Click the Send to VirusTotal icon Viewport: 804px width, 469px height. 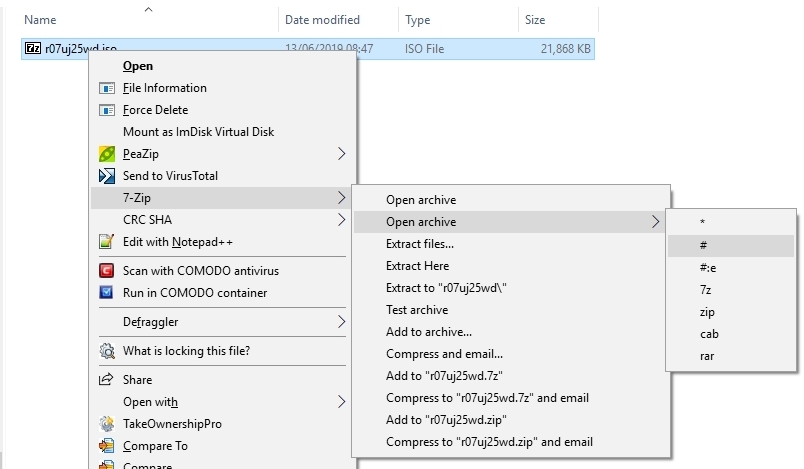(x=107, y=176)
